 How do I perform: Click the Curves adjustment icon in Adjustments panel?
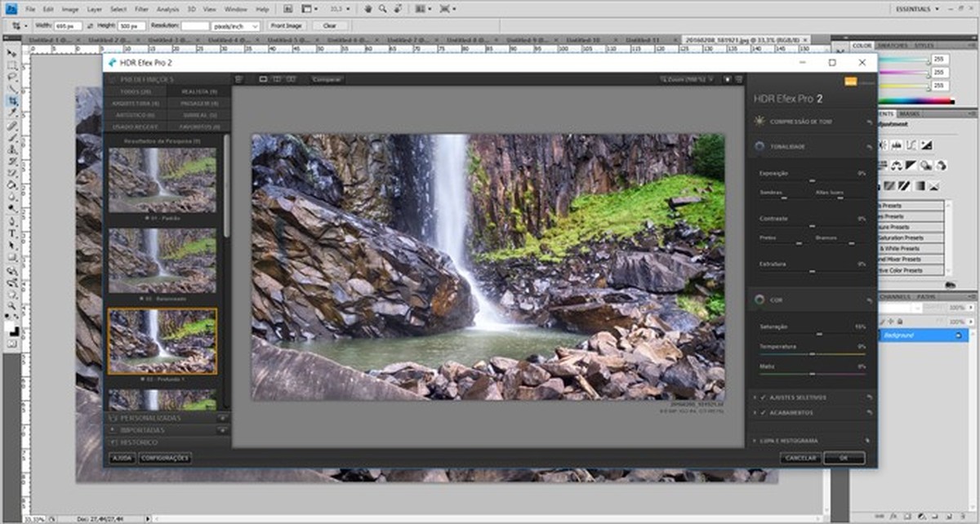pyautogui.click(x=911, y=144)
